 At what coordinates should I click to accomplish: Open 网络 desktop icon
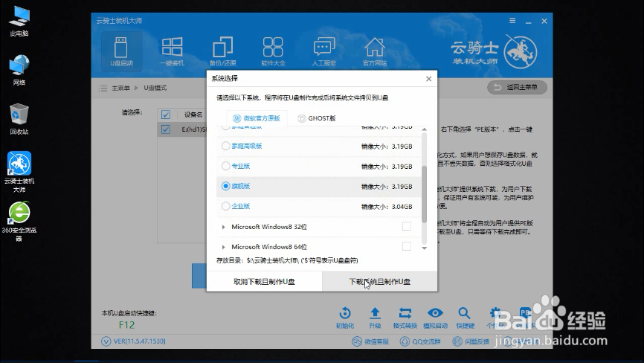click(19, 70)
